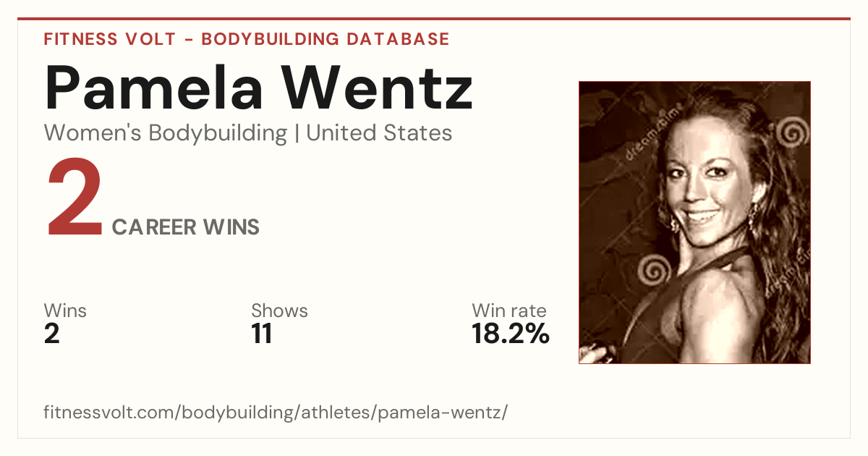Click the Shows value of 11
The width and height of the screenshot is (868, 456).
coord(261,334)
